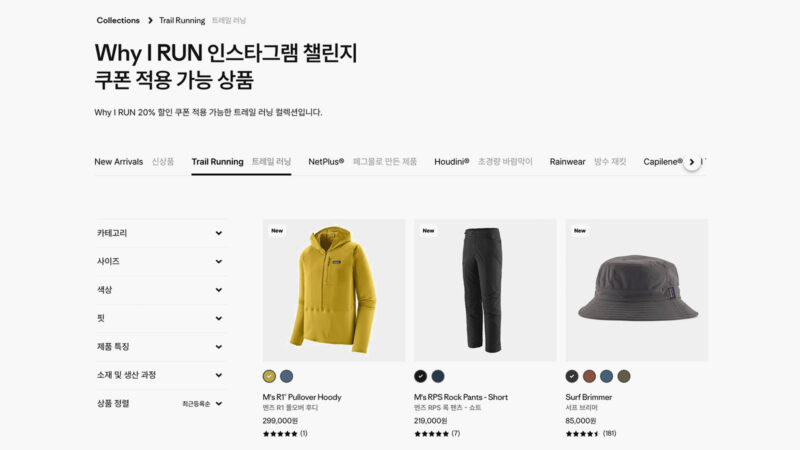
Task: Pick the orange-red swatch for Surf Brimmer
Action: click(589, 377)
